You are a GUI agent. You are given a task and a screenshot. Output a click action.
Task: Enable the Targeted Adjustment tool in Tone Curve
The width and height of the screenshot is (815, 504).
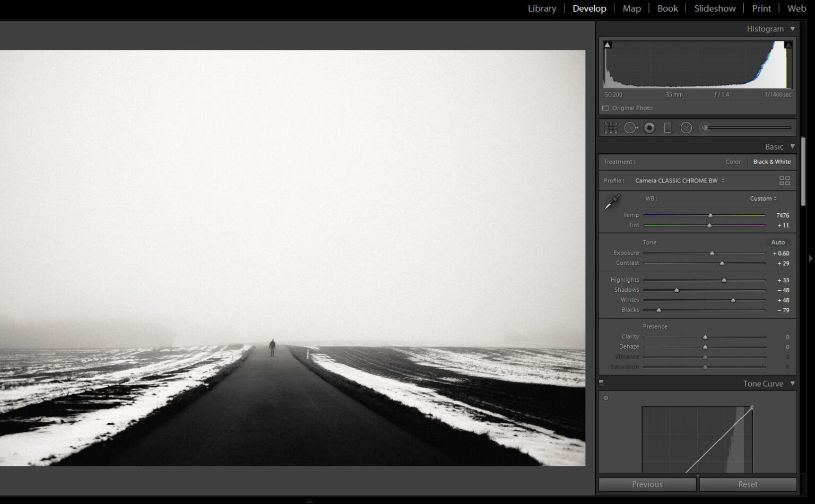coord(605,398)
